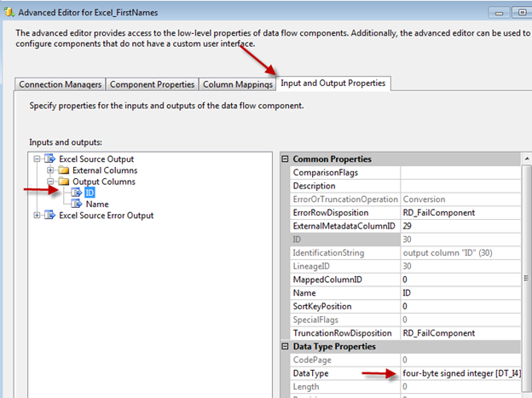The width and height of the screenshot is (532, 398).
Task: Go to the Column Mappings tab
Action: coord(238,84)
